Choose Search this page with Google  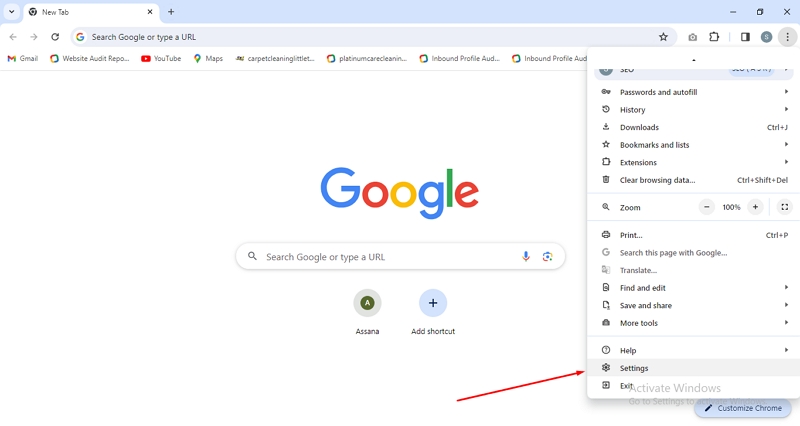tap(694, 253)
